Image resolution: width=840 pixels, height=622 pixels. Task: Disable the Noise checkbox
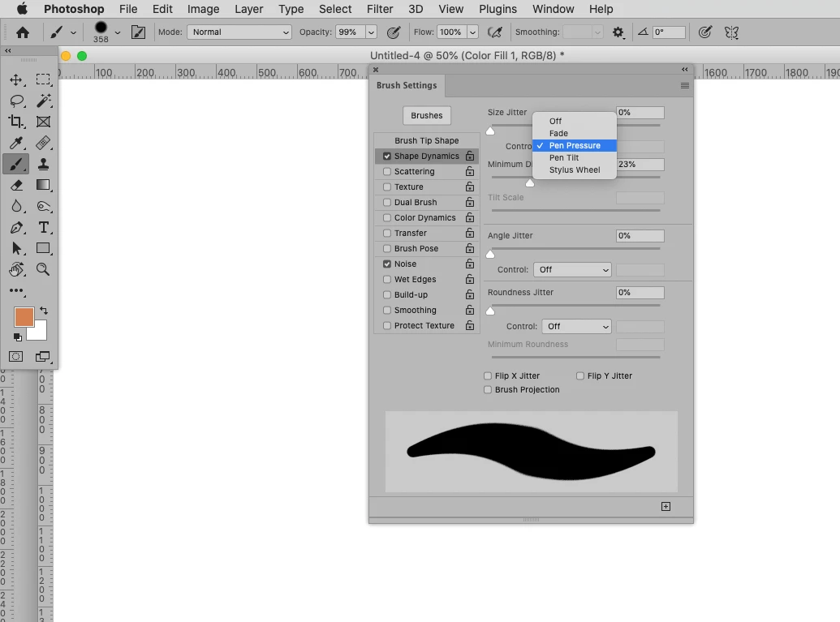pyautogui.click(x=387, y=264)
